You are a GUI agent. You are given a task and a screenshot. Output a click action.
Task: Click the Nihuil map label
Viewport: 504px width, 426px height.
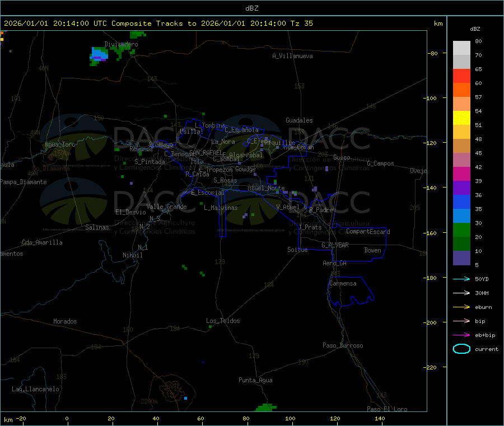(x=132, y=255)
